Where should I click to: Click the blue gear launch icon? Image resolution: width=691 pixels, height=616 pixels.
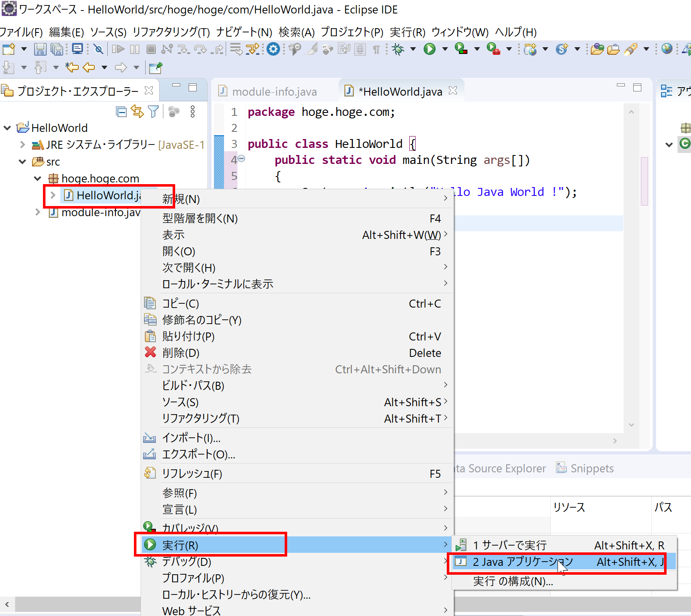tap(273, 49)
